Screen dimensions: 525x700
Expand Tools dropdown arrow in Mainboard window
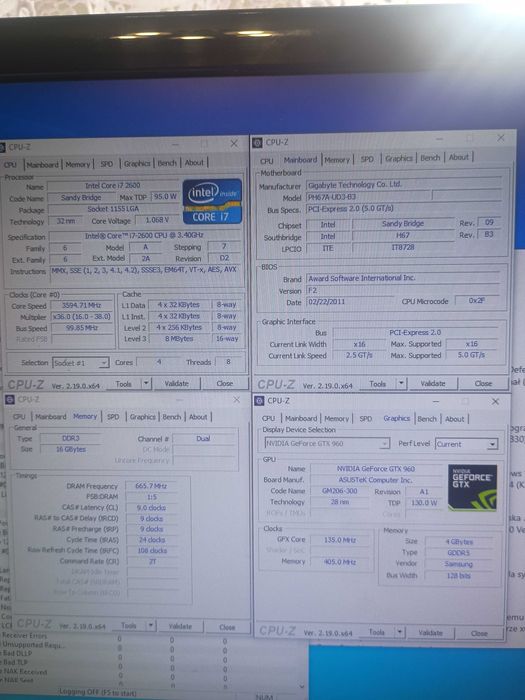(x=401, y=383)
